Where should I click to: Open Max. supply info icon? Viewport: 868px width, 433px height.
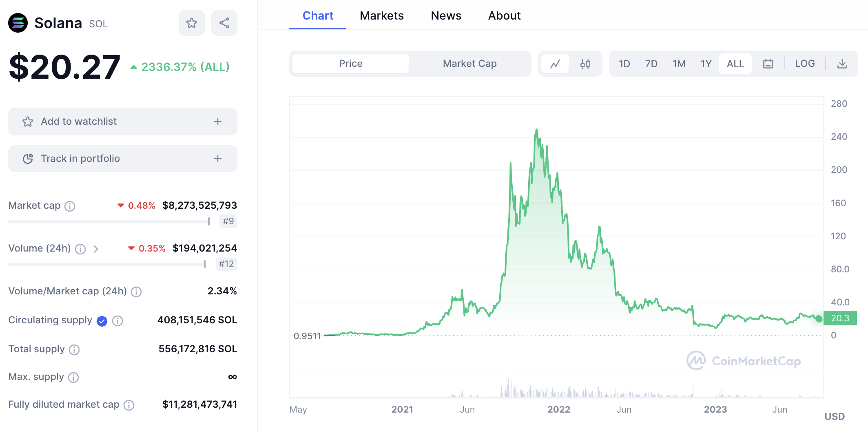73,377
